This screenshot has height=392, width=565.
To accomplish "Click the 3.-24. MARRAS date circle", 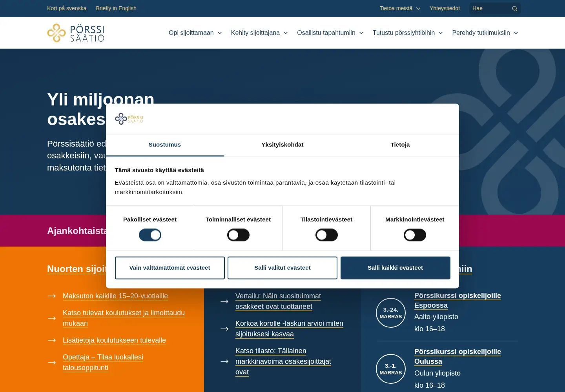I will pos(391,313).
